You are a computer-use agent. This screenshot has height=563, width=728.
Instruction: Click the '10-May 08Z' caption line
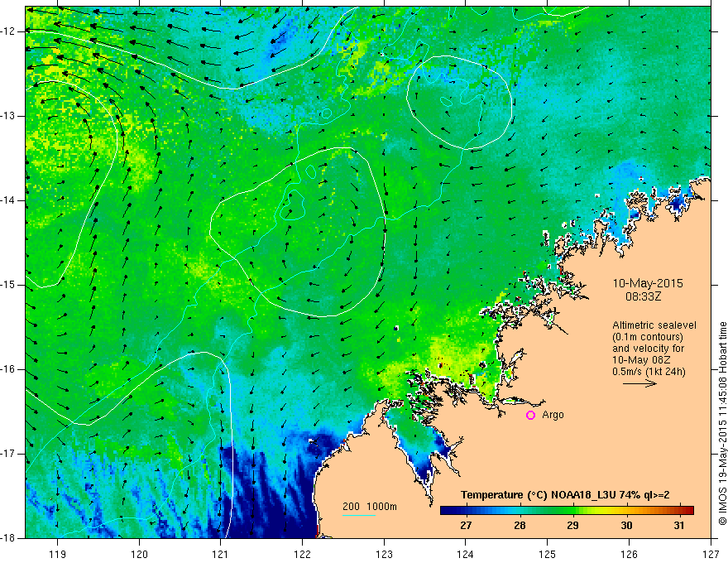click(641, 360)
